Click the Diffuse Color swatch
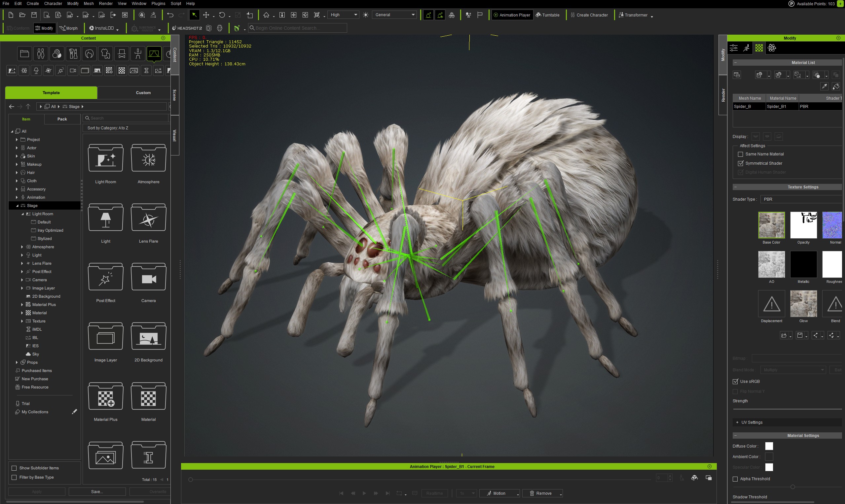The width and height of the screenshot is (845, 504). 769,446
